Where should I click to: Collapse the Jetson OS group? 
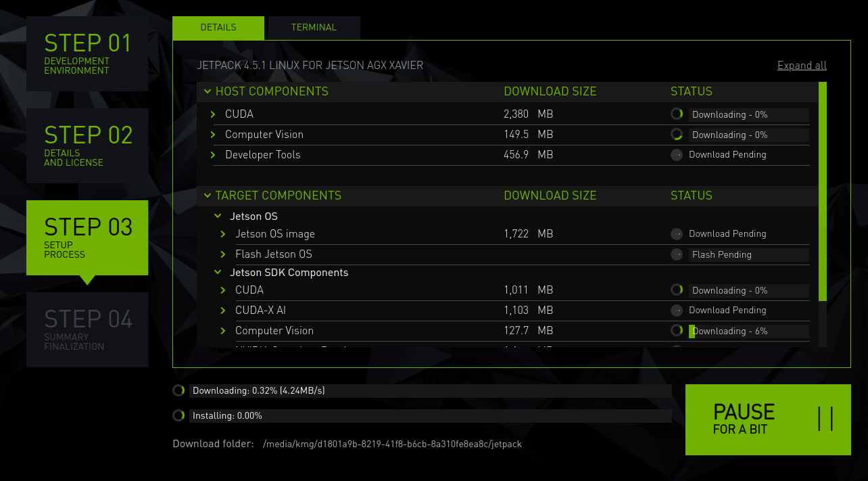(x=218, y=216)
